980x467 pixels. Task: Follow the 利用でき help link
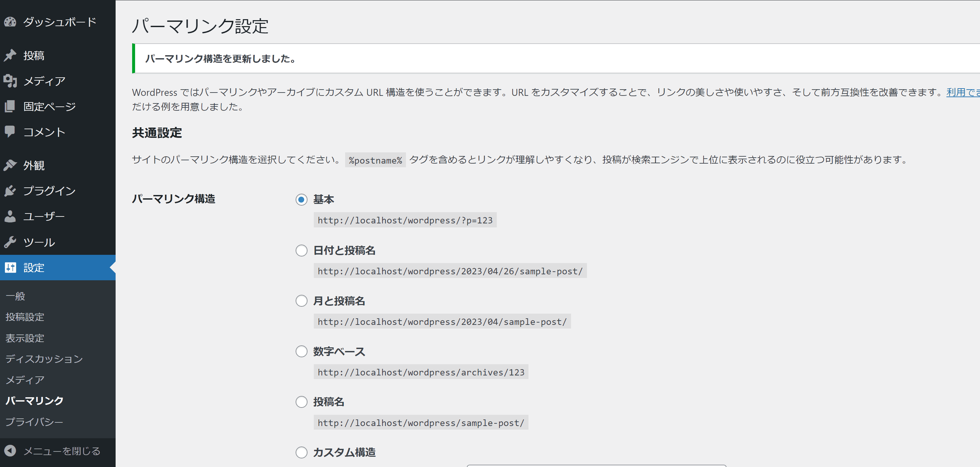coord(962,92)
